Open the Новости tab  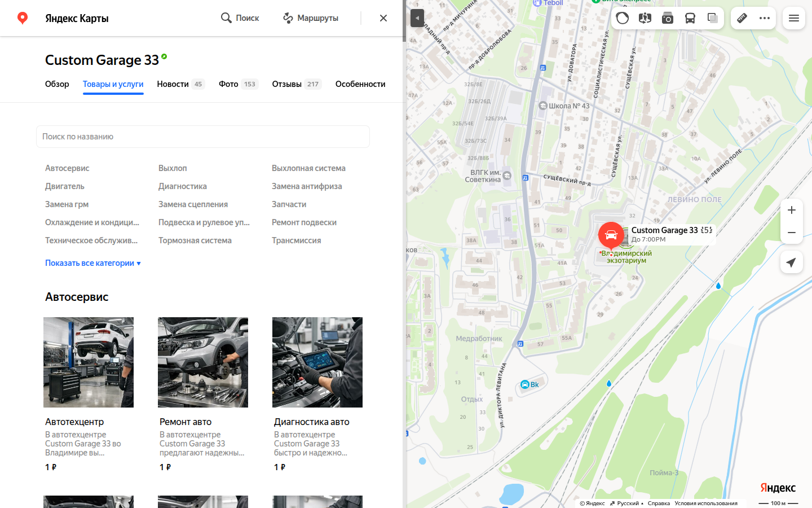pos(180,84)
